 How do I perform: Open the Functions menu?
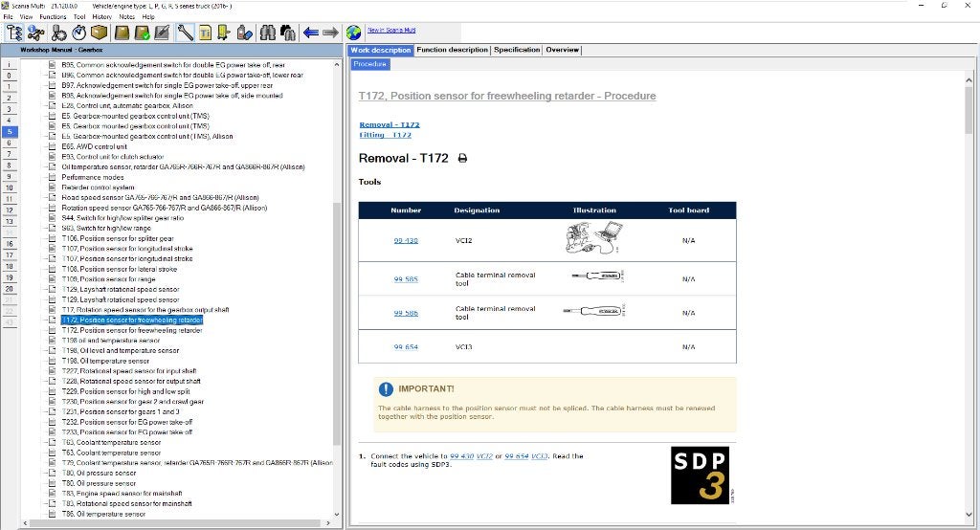[x=53, y=17]
